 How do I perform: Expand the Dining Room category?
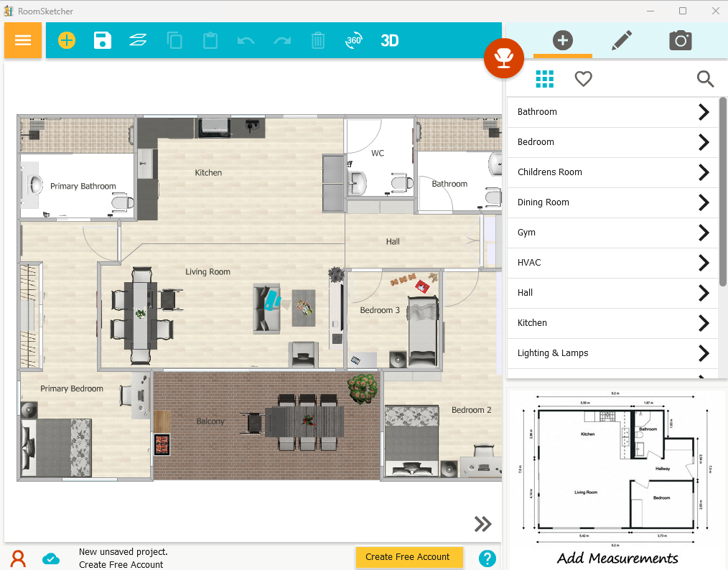pyautogui.click(x=612, y=202)
